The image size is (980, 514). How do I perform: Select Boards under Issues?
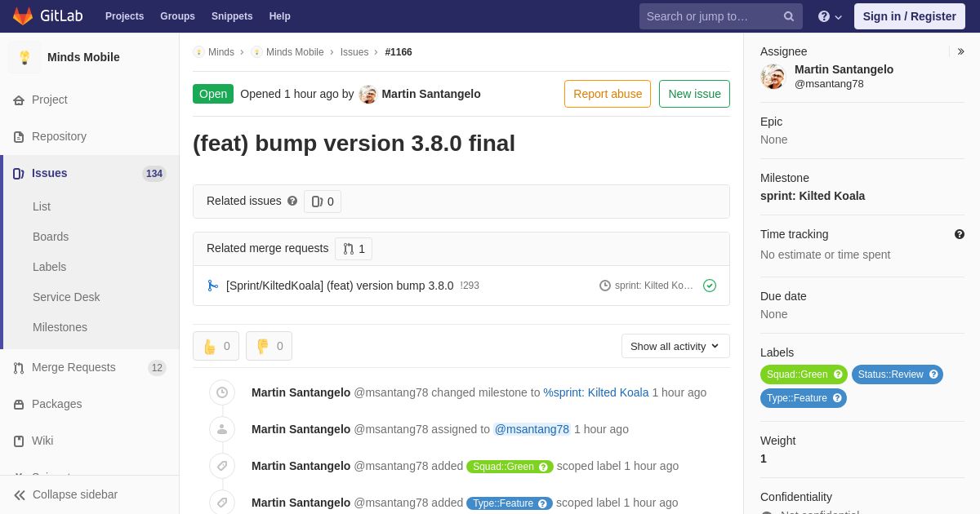pyautogui.click(x=51, y=237)
